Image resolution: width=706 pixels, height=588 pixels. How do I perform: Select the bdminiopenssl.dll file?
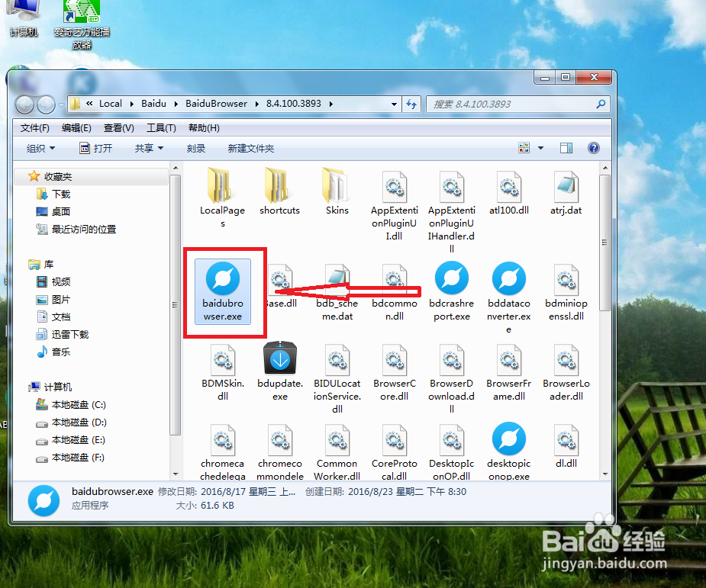[x=566, y=291]
